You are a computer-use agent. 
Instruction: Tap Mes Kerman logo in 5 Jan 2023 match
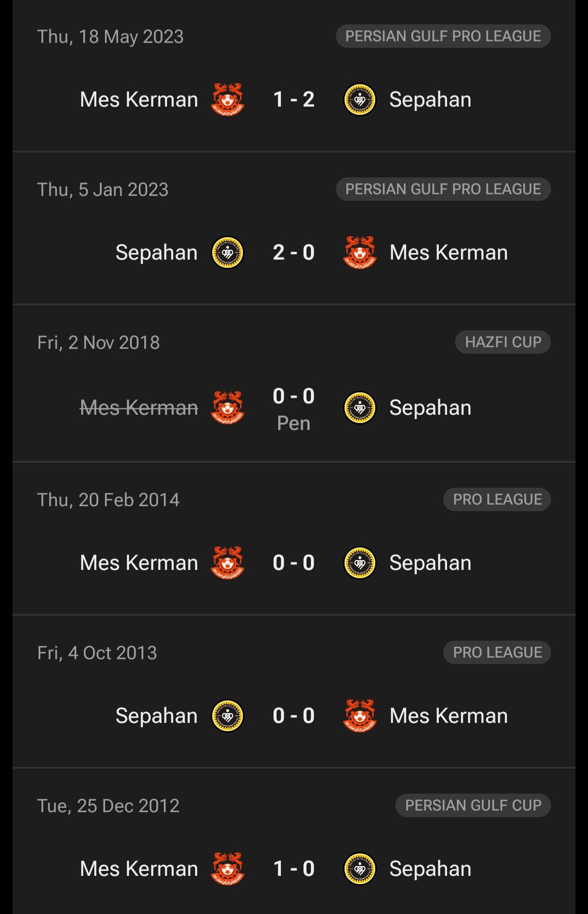point(360,253)
